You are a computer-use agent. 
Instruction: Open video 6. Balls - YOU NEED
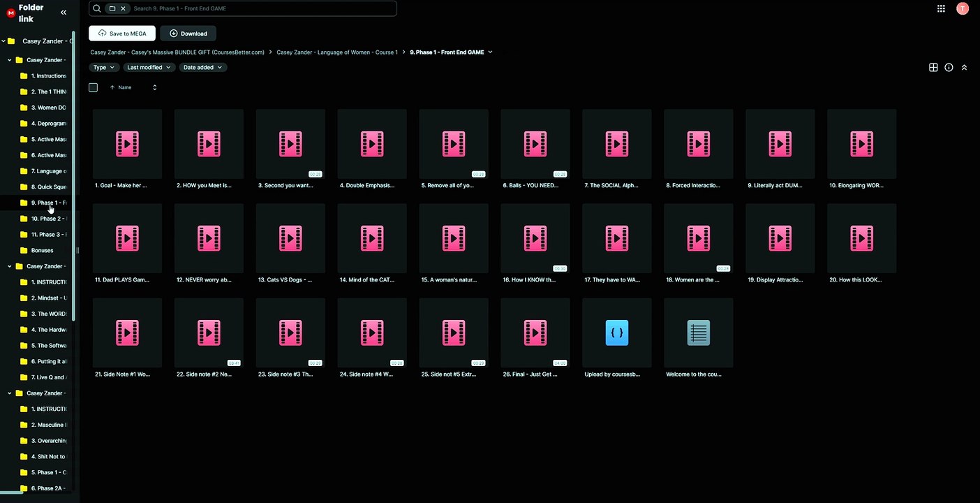tap(535, 149)
